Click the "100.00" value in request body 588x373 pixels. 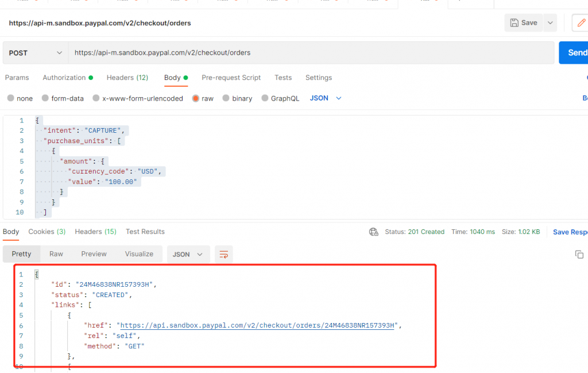pos(121,182)
